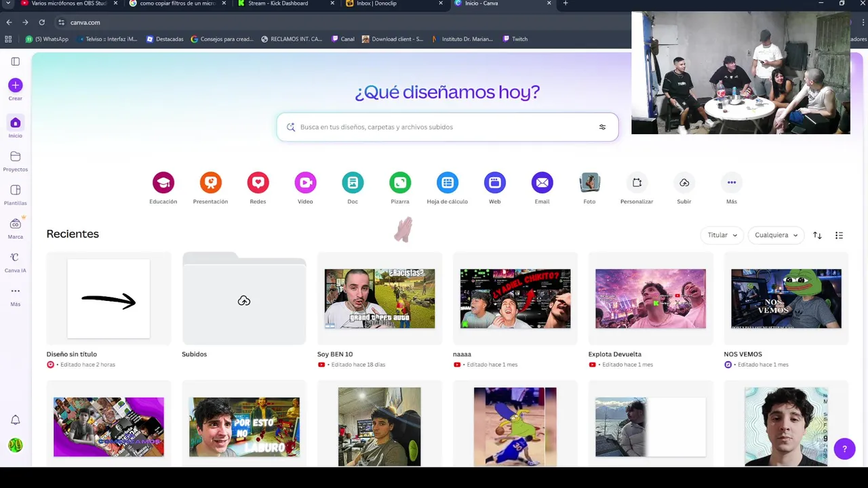Open the Soy BEN 10 design thumbnail

tap(380, 298)
